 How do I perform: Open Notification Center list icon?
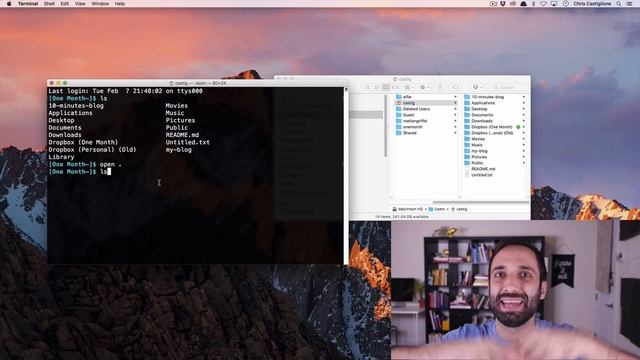pos(629,4)
